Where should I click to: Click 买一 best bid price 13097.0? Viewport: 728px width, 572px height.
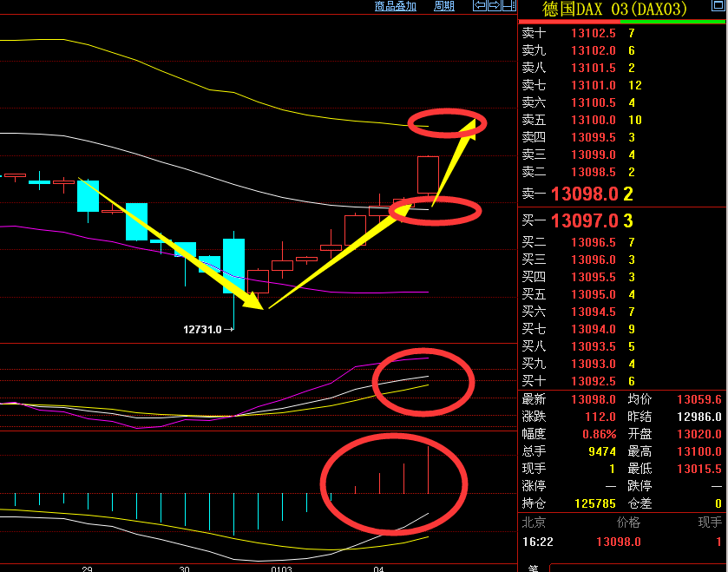[585, 220]
